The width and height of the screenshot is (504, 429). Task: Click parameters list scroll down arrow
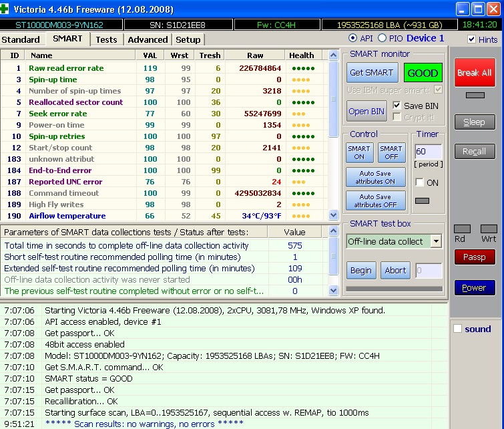[x=333, y=290]
